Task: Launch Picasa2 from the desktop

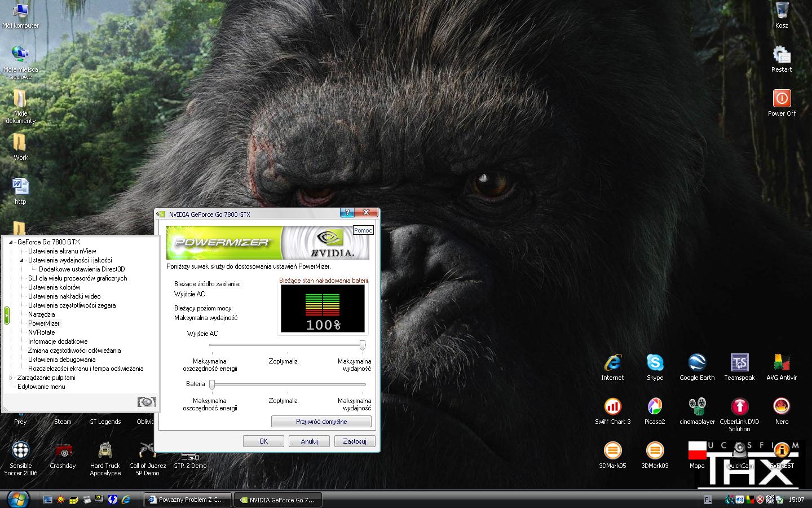Action: point(655,411)
